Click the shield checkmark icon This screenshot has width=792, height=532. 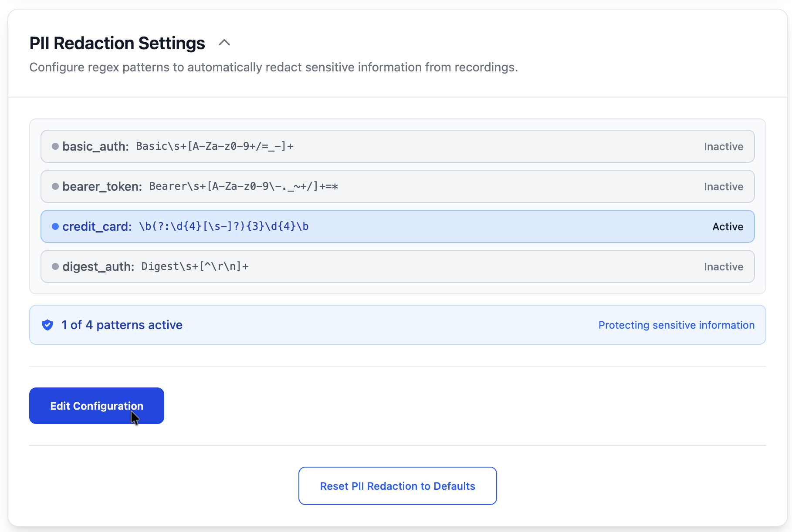click(x=47, y=325)
